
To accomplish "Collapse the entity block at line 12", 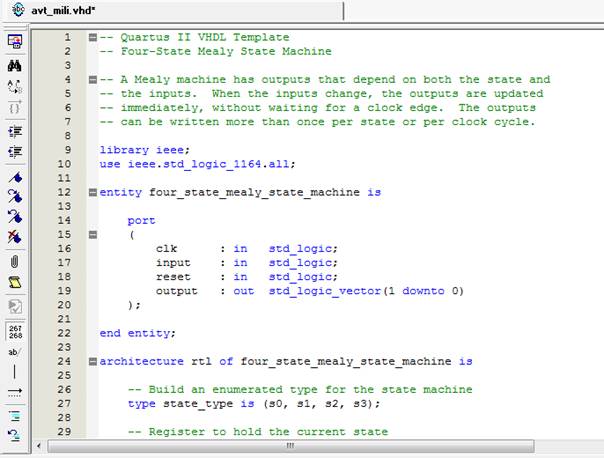I will (93, 192).
